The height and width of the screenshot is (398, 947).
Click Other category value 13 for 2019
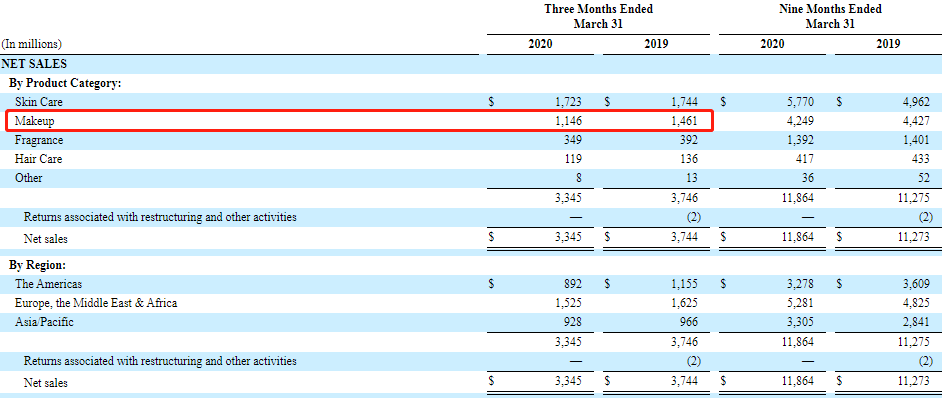692,178
